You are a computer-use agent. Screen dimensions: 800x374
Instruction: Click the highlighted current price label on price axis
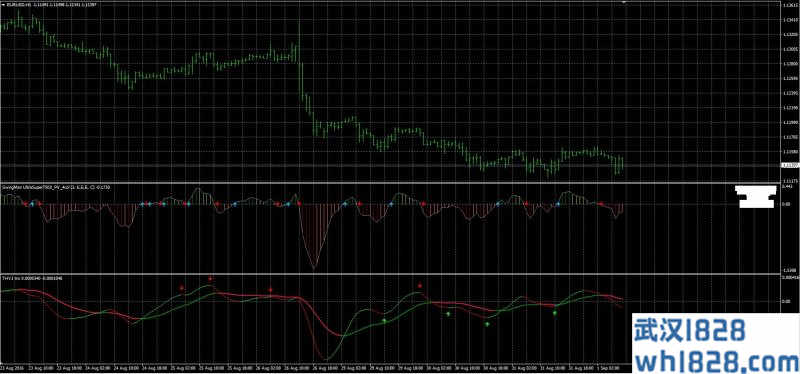coord(789,165)
